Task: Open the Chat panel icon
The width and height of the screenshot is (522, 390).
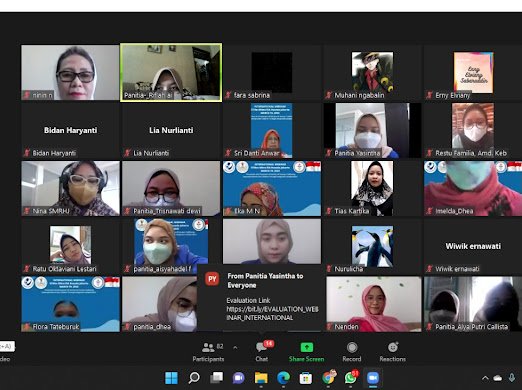Action: 261,348
